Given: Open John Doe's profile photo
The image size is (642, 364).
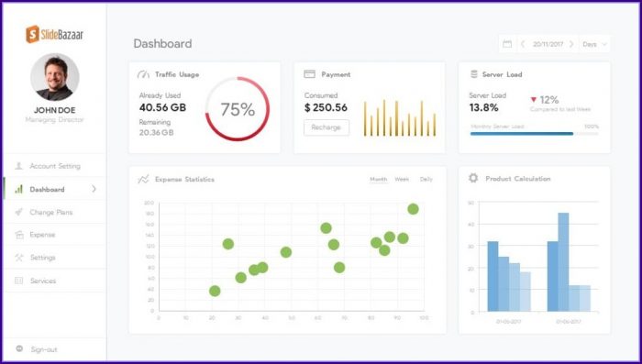Looking at the screenshot, I should click(x=54, y=77).
